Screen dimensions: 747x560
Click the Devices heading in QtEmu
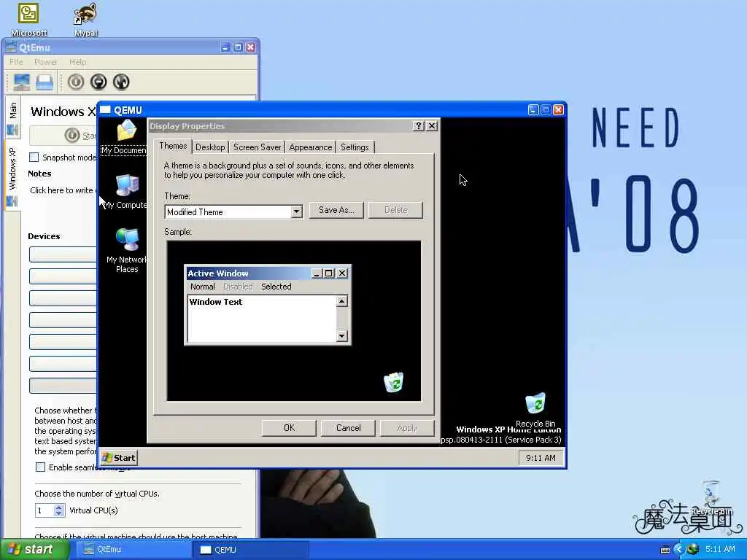click(x=44, y=236)
